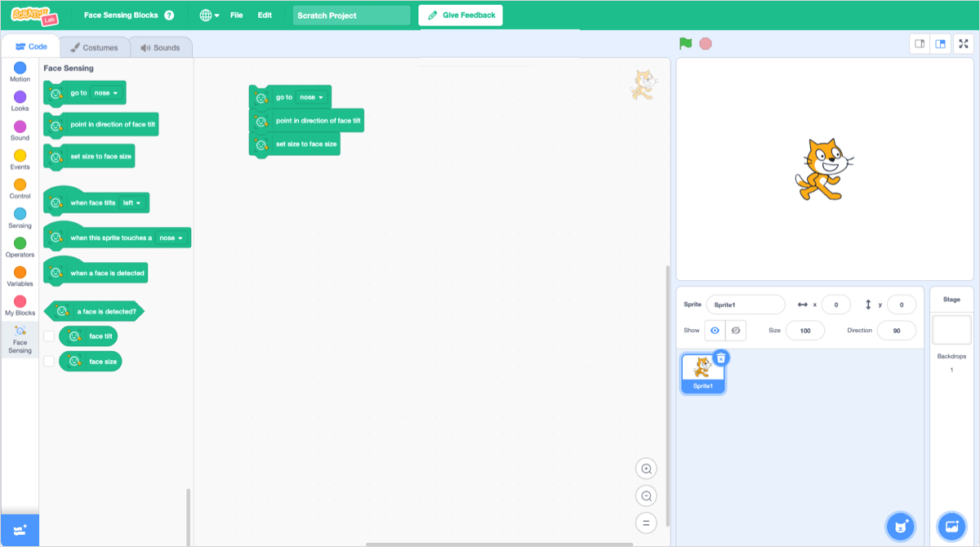This screenshot has height=547, width=980.
Task: Click the when a face is detected hat block
Action: coord(96,272)
